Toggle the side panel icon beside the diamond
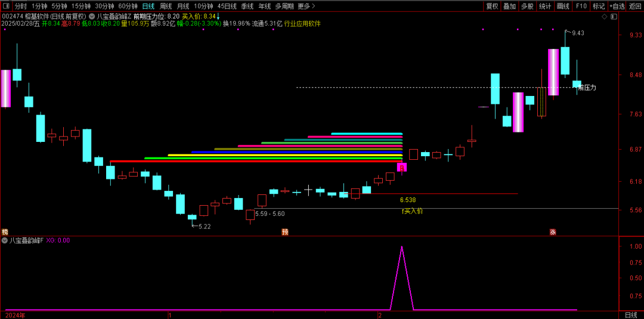Viewport: 644px width, 319px height. point(613,17)
